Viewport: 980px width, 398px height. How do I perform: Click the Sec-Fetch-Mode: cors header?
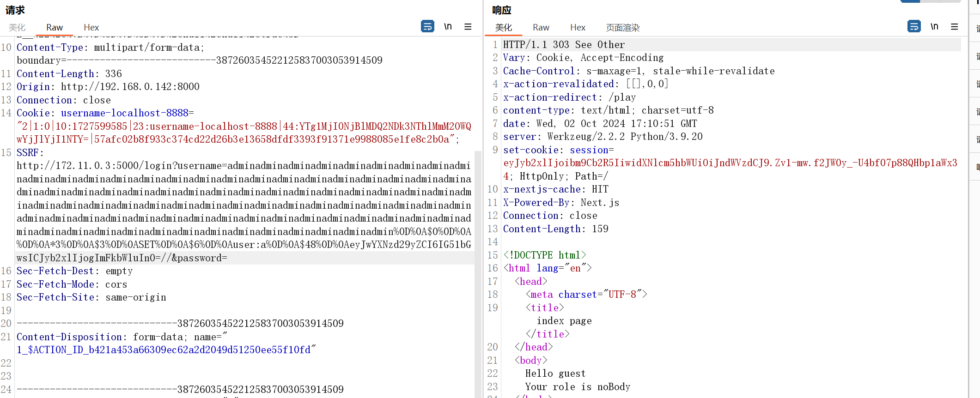click(x=72, y=284)
